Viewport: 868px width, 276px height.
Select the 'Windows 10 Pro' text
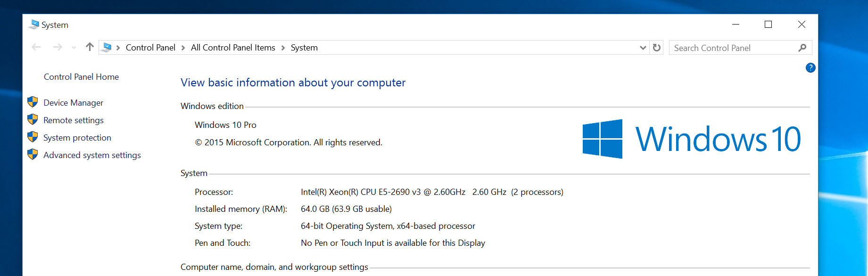click(x=225, y=125)
